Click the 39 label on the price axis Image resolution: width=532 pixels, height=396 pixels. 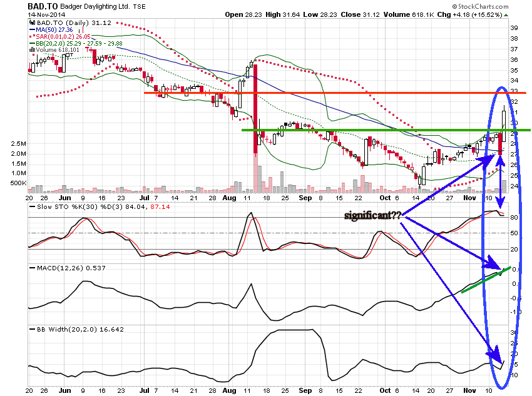514,28
